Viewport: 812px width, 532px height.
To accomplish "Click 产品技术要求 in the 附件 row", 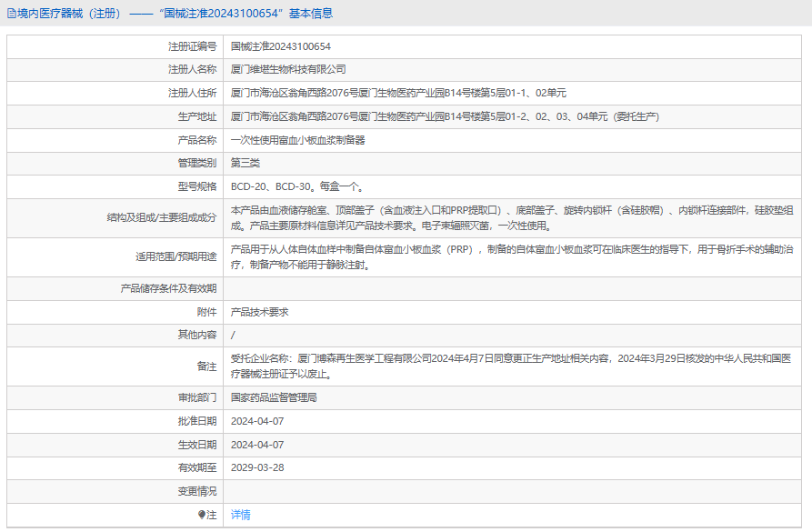I will (259, 312).
